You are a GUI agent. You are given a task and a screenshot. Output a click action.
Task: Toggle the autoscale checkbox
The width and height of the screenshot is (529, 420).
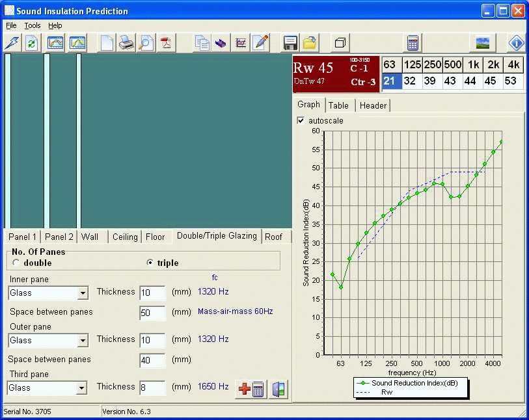click(x=300, y=120)
